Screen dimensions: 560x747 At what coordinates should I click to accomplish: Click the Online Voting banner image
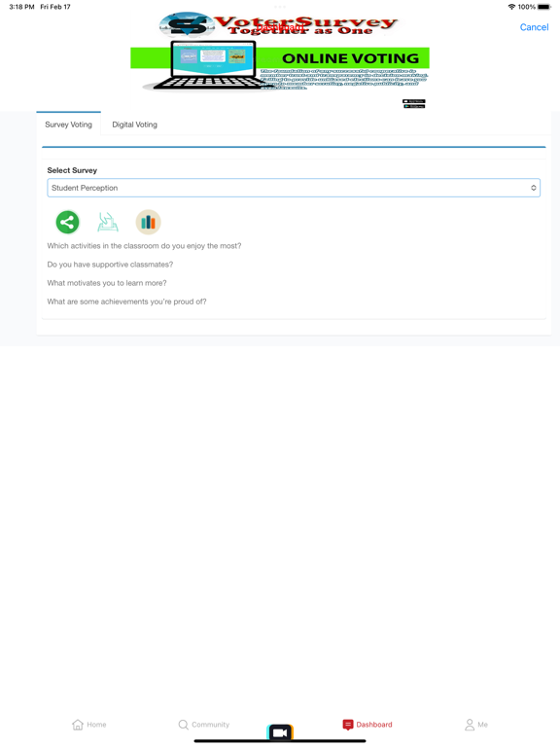280,68
